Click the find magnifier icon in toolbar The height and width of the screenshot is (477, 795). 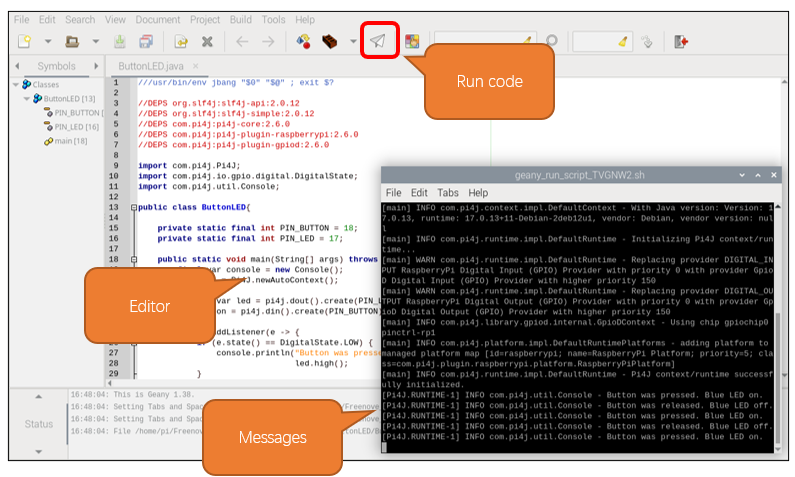click(552, 41)
